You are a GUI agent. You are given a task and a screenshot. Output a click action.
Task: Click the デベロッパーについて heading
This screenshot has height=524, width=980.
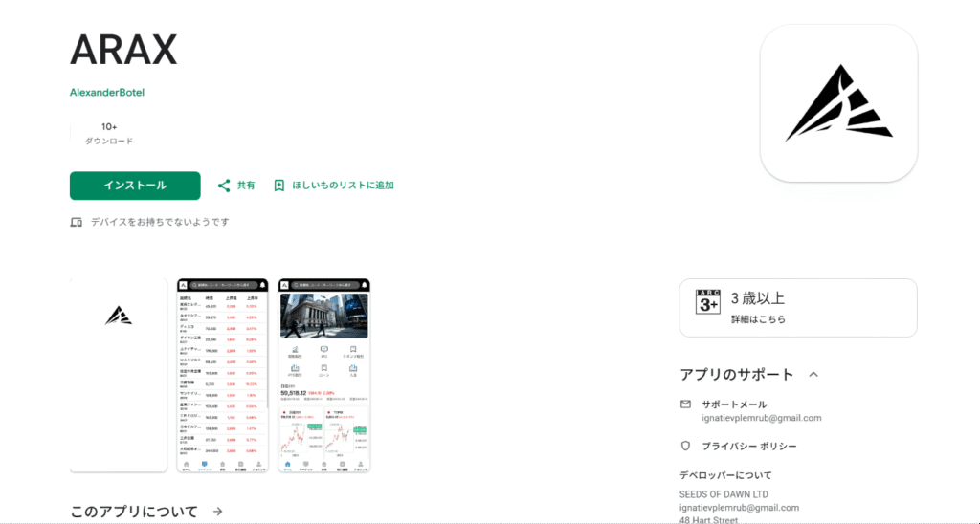coord(725,475)
